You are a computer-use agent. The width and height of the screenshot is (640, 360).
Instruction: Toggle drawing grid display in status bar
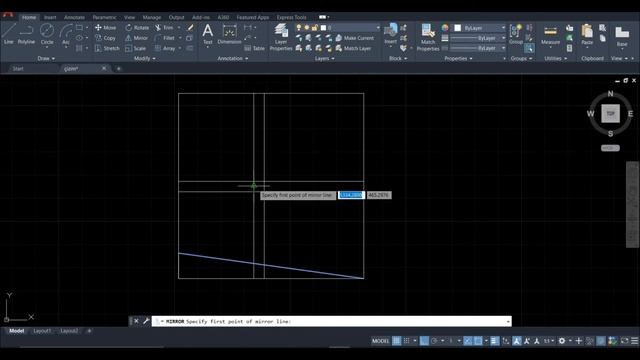tap(396, 341)
